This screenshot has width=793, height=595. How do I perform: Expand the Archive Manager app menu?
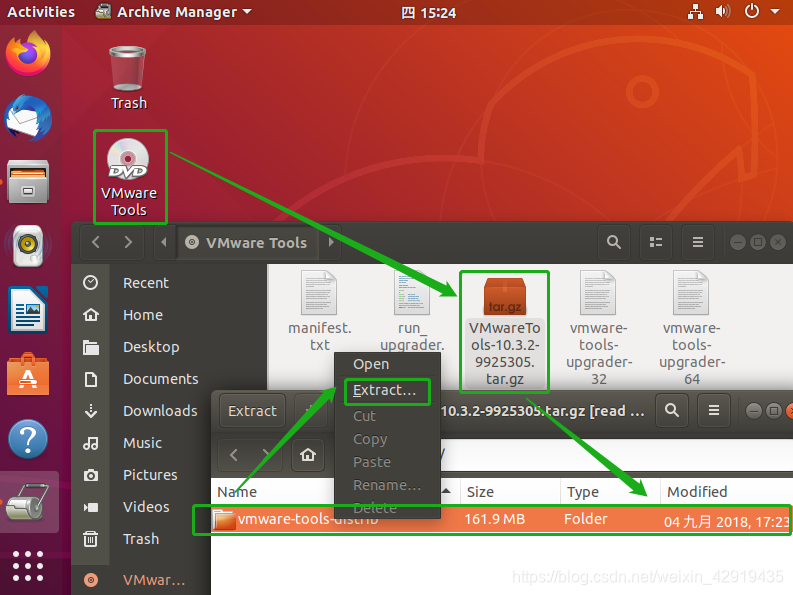pyautogui.click(x=173, y=12)
